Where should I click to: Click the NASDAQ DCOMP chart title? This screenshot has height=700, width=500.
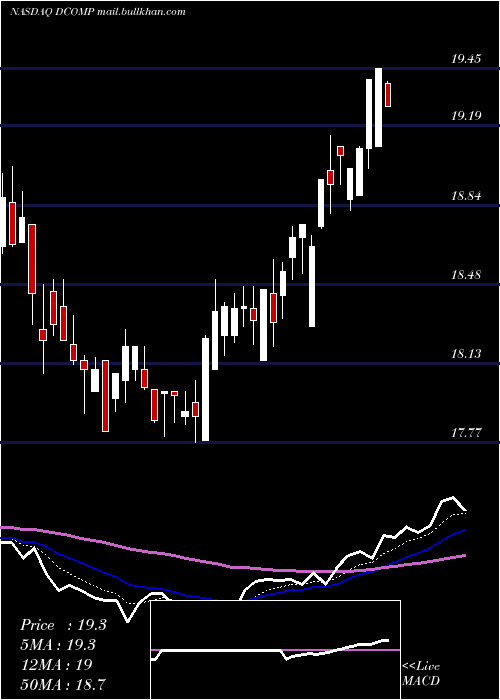(98, 12)
